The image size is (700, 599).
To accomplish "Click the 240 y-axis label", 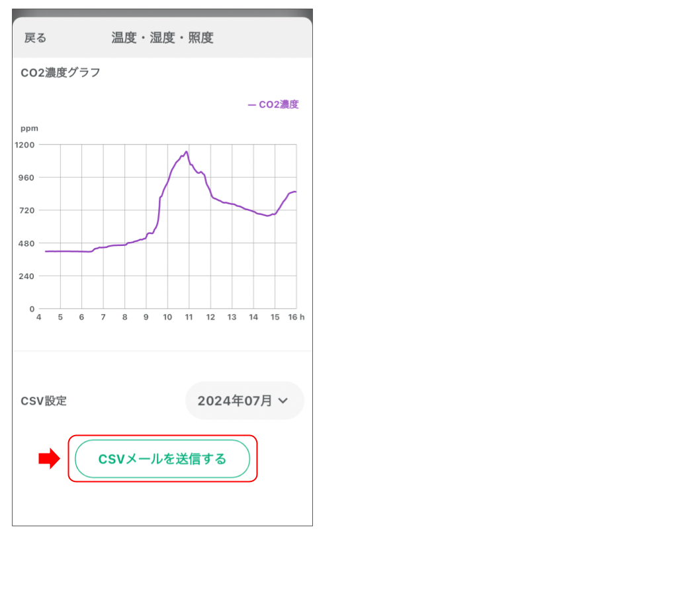I will (x=27, y=276).
